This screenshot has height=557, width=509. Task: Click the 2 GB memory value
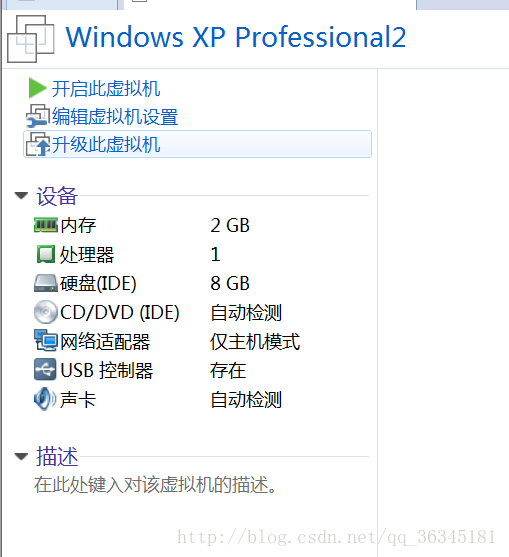(x=230, y=225)
